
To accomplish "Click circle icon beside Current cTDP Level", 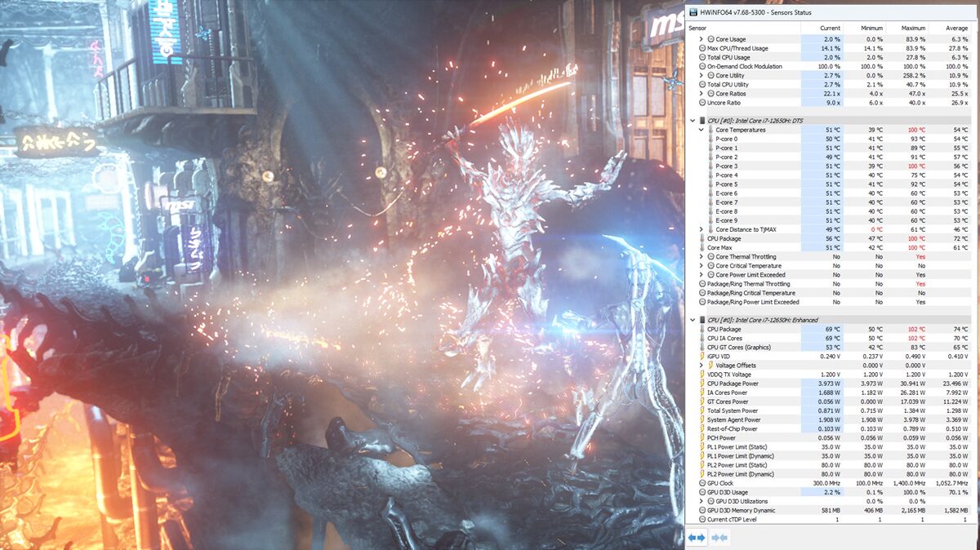I will click(x=702, y=519).
